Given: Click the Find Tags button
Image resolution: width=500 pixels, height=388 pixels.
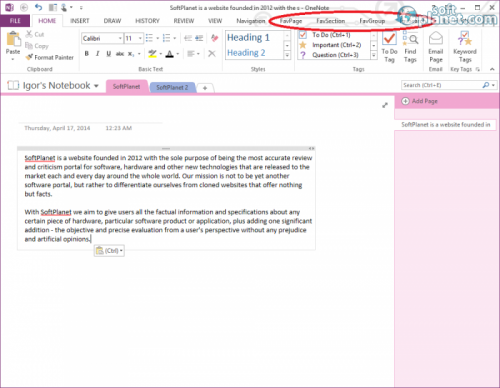Looking at the screenshot, I should [410, 47].
